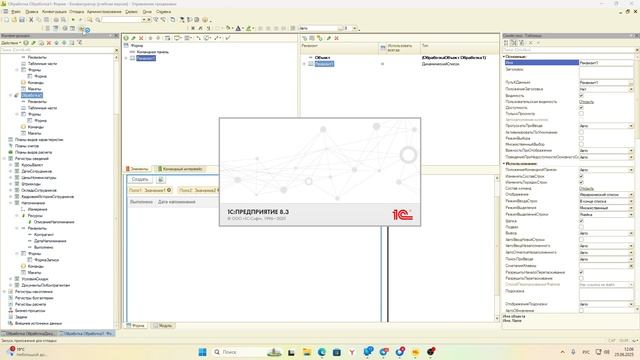640x360 pixels.
Task: Toggle the ИзменятьСоставСтрок checkbox
Action: (x=581, y=176)
